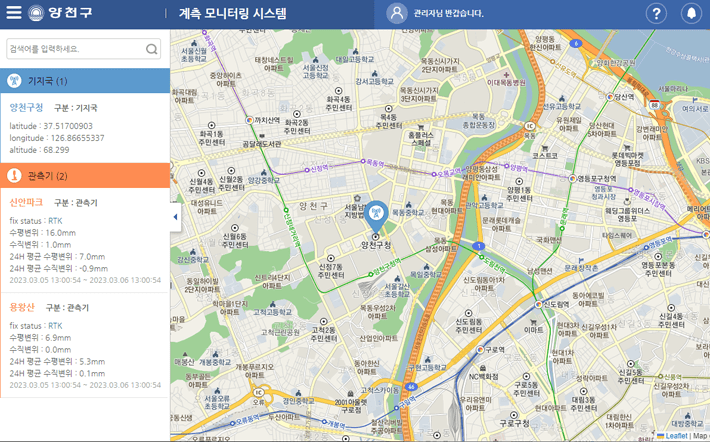Click the 신정7동 주민센터 marker

click(331, 258)
